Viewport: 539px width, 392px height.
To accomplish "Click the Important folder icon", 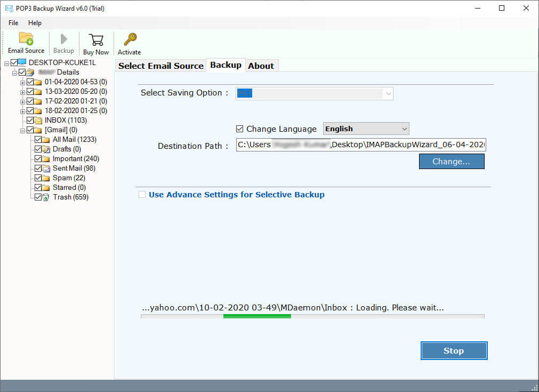I will pyautogui.click(x=46, y=159).
